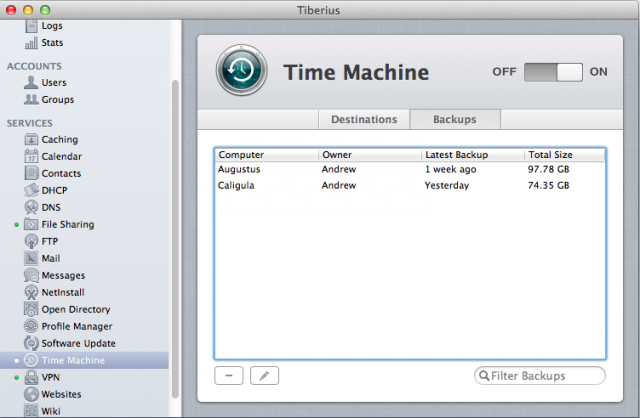The height and width of the screenshot is (418, 640).
Task: Open the Messages service icon
Action: (31, 276)
